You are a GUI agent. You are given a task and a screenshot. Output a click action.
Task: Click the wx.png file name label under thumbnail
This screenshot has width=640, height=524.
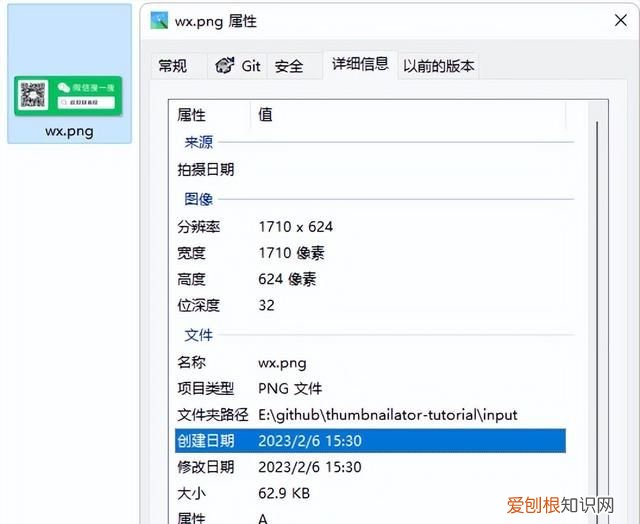point(69,131)
